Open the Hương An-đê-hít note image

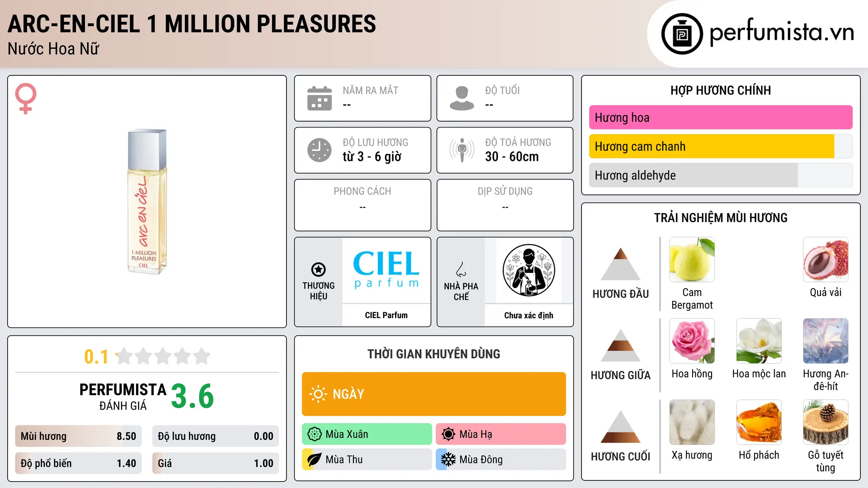click(x=826, y=341)
